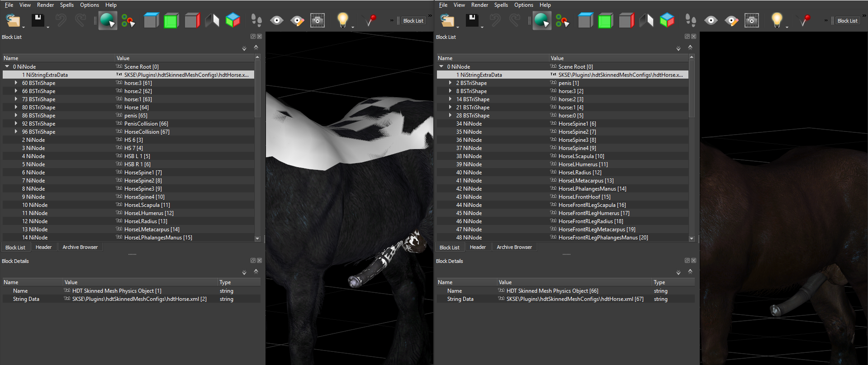Screen dimensions: 868x365
Task: Set Front view green cube, right window
Action: tap(605, 20)
